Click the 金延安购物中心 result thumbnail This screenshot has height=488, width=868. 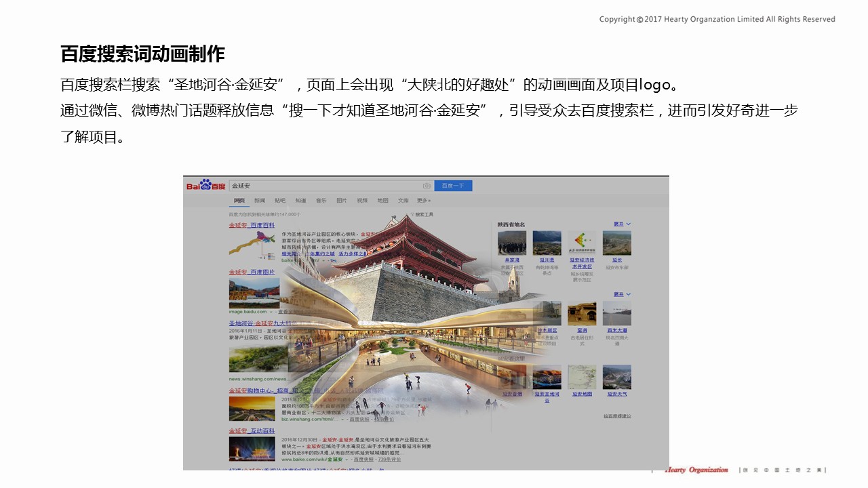click(x=252, y=409)
